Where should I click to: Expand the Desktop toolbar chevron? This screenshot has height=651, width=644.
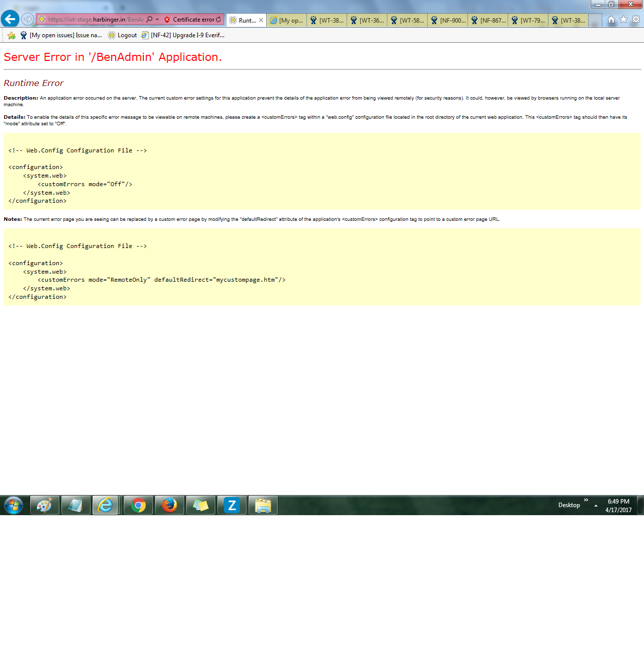coord(586,500)
